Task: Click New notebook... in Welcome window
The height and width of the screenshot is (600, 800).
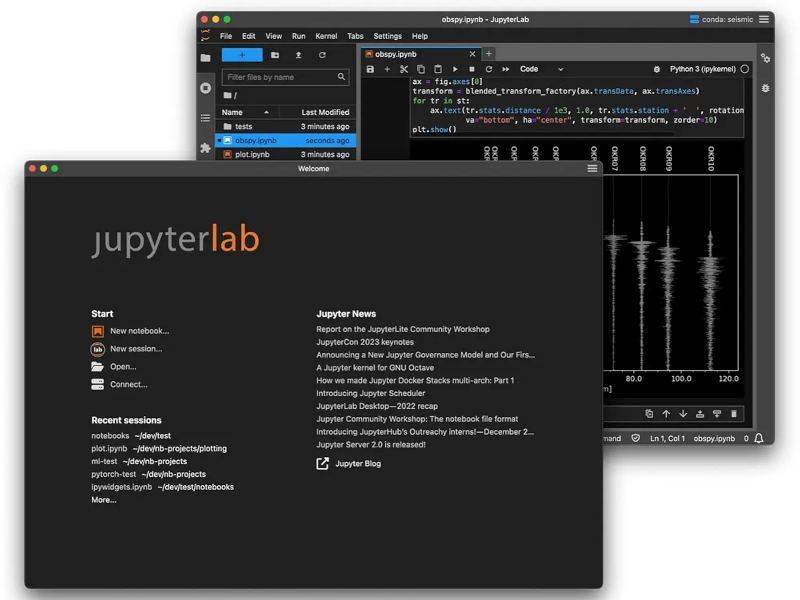Action: pos(130,331)
